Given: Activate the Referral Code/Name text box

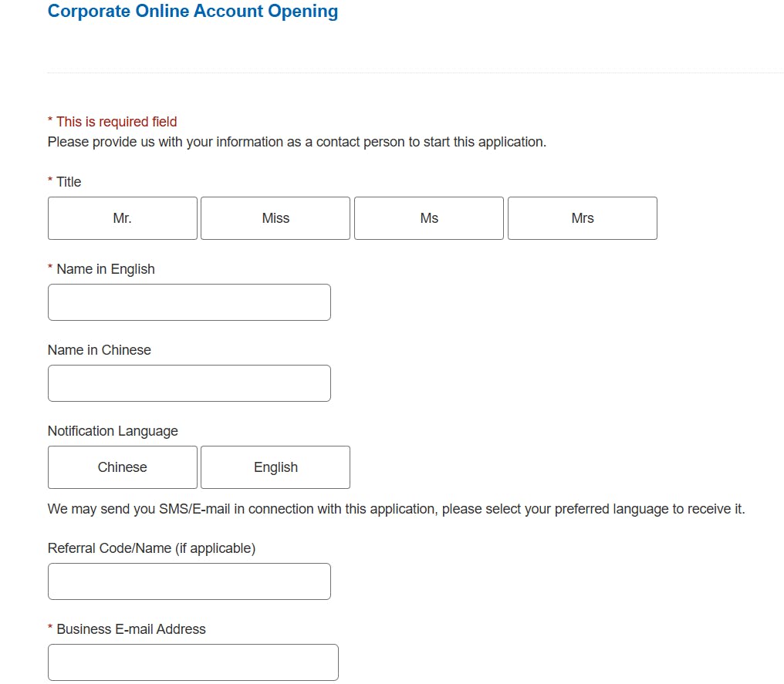Looking at the screenshot, I should (189, 581).
